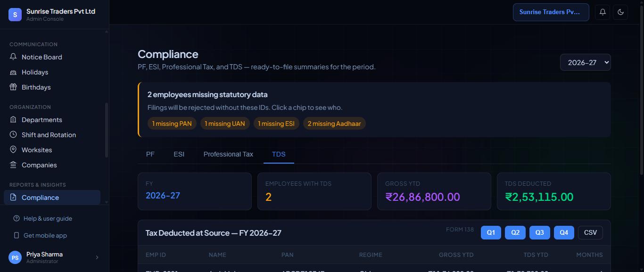The height and width of the screenshot is (272, 644).
Task: Click the Shift and Rotation clock icon
Action: 13,135
